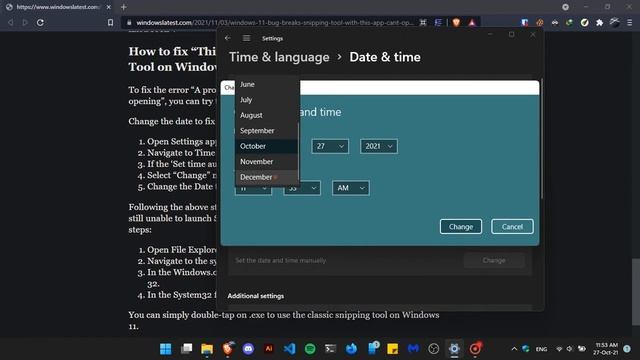Open the Your Phone app on taskbar
The image size is (640, 360).
coord(372,349)
